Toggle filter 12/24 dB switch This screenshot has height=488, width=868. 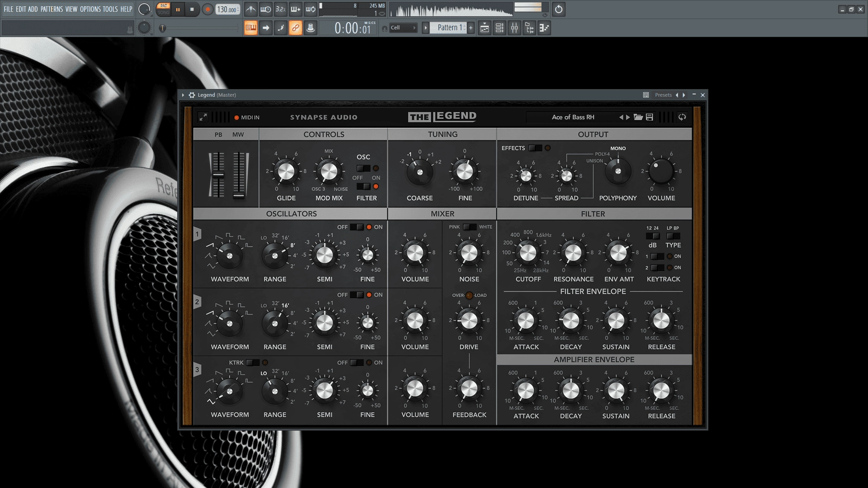[x=652, y=236]
